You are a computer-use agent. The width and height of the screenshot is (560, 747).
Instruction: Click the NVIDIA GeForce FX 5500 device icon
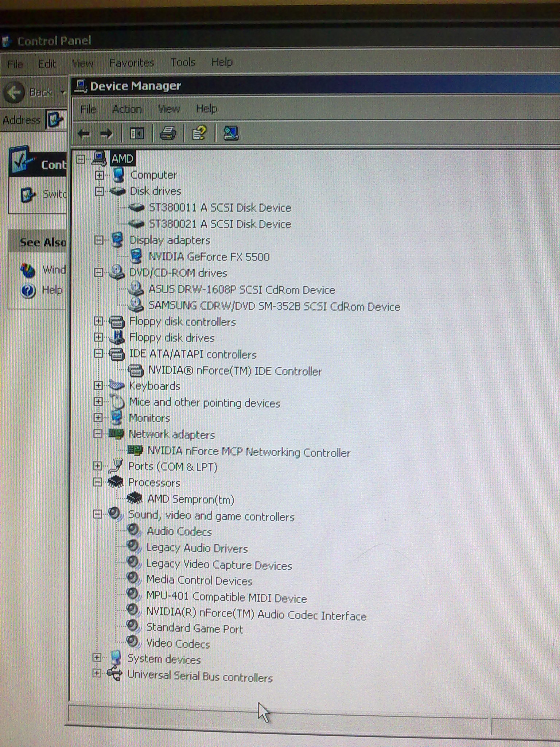[136, 256]
